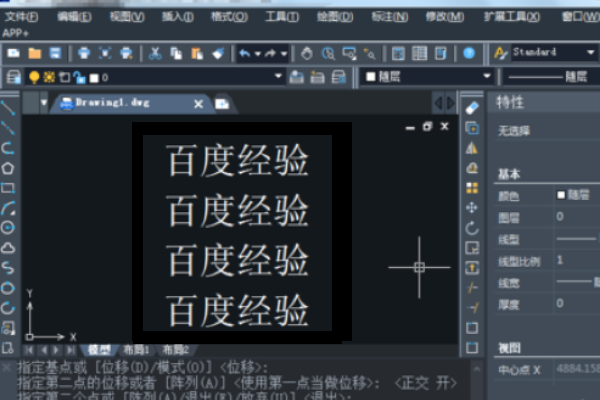The width and height of the screenshot is (600, 400).
Task: Click the Cut scissors icon
Action: click(x=155, y=54)
